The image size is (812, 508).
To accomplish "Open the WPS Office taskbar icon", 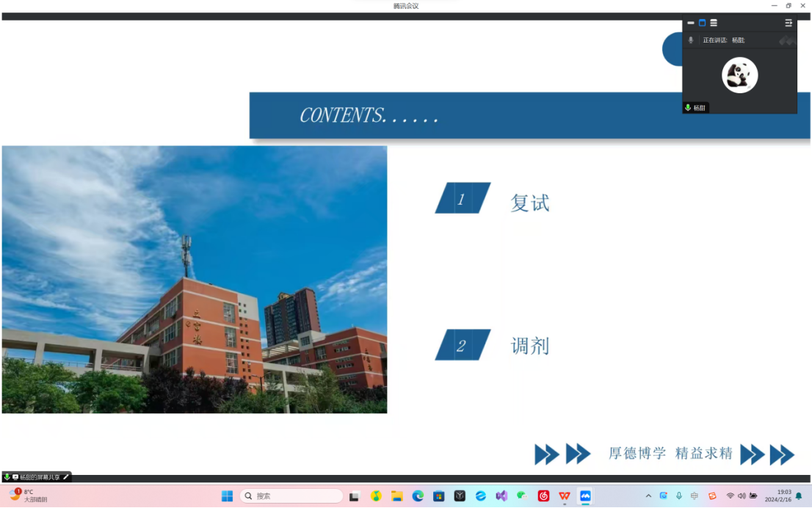I will pos(565,496).
